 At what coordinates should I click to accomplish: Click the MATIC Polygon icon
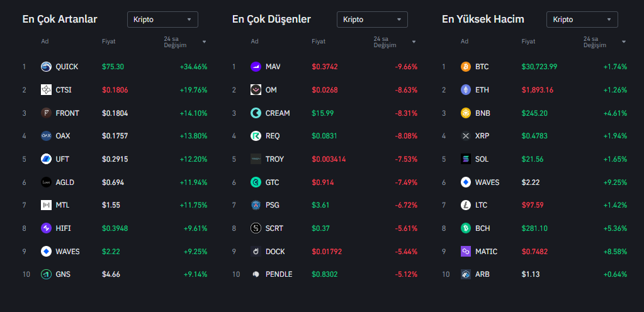pyautogui.click(x=466, y=252)
